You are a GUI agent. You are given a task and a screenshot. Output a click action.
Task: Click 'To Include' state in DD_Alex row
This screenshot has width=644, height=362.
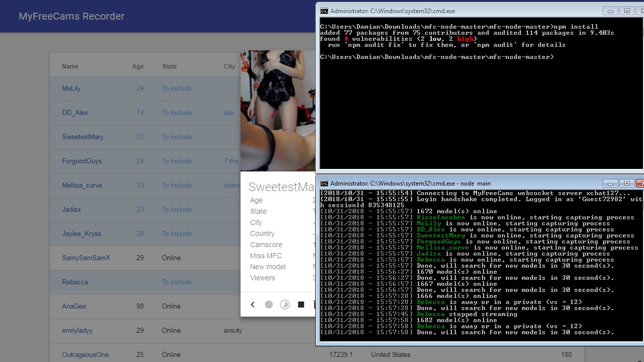[x=177, y=112]
